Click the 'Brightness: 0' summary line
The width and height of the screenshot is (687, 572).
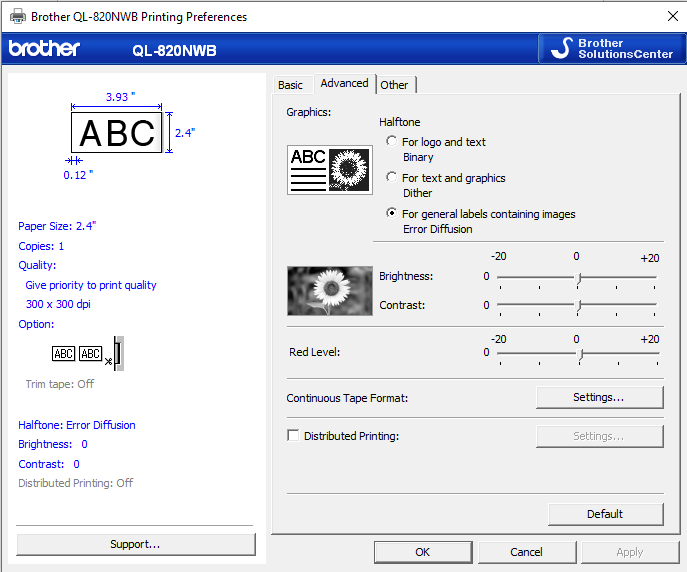click(x=53, y=444)
